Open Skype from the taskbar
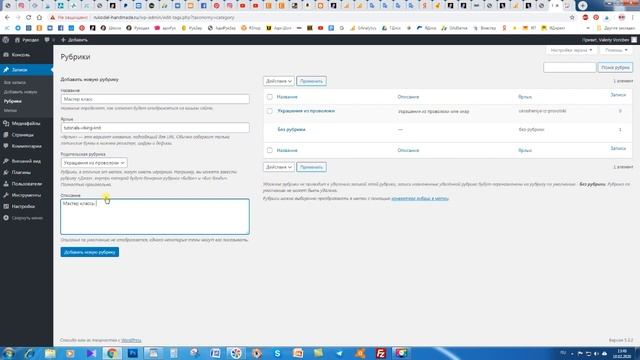The image size is (640, 360). pos(277,353)
